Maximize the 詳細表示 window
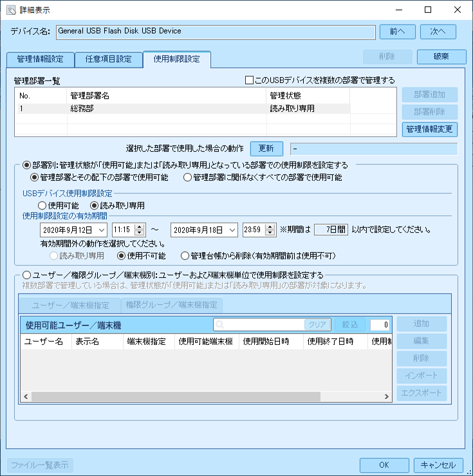 click(x=428, y=10)
